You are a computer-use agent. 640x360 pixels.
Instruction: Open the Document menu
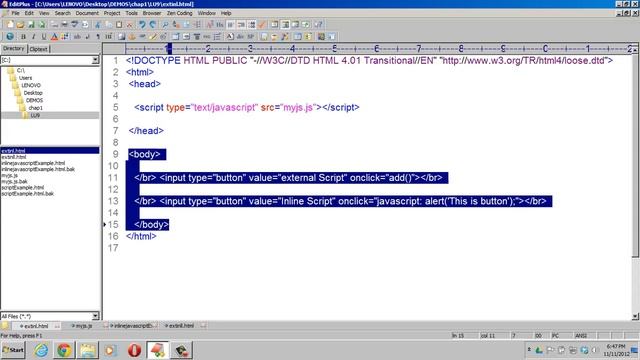87,13
